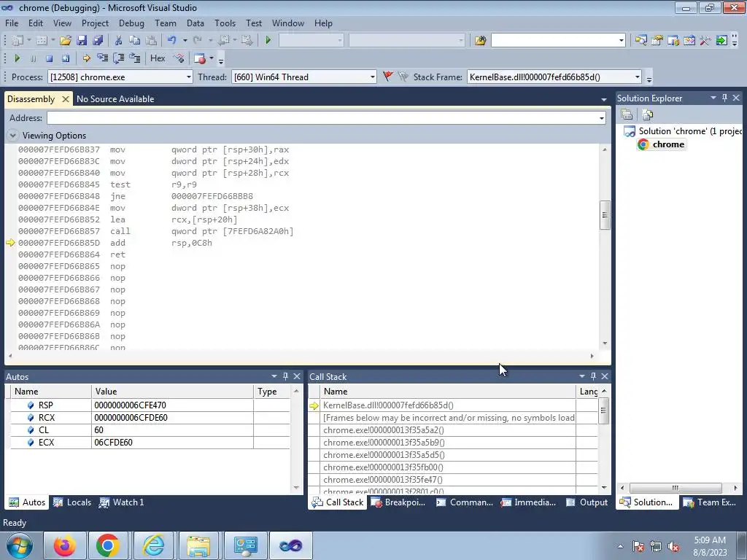The height and width of the screenshot is (560, 747).
Task: Toggle auto-hide pin on Solution Explorer
Action: (724, 98)
